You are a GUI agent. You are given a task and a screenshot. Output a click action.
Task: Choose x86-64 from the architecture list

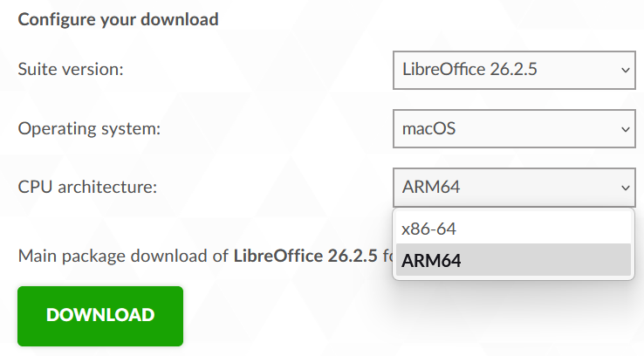(x=513, y=229)
